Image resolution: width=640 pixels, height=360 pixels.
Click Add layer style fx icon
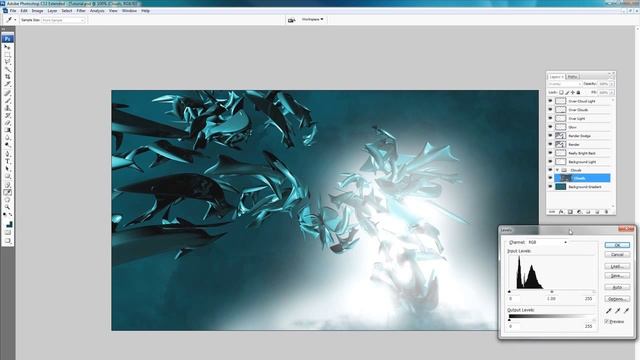click(561, 212)
